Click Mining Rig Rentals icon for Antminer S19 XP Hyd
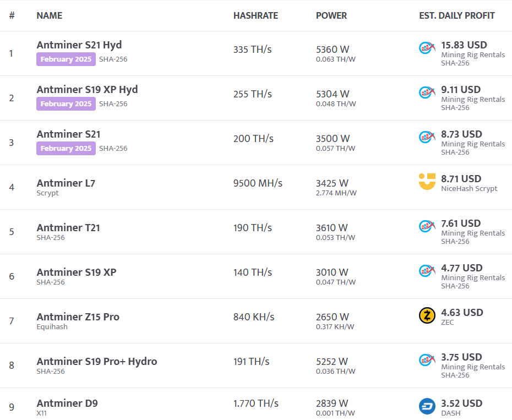The image size is (512, 420). pyautogui.click(x=427, y=92)
